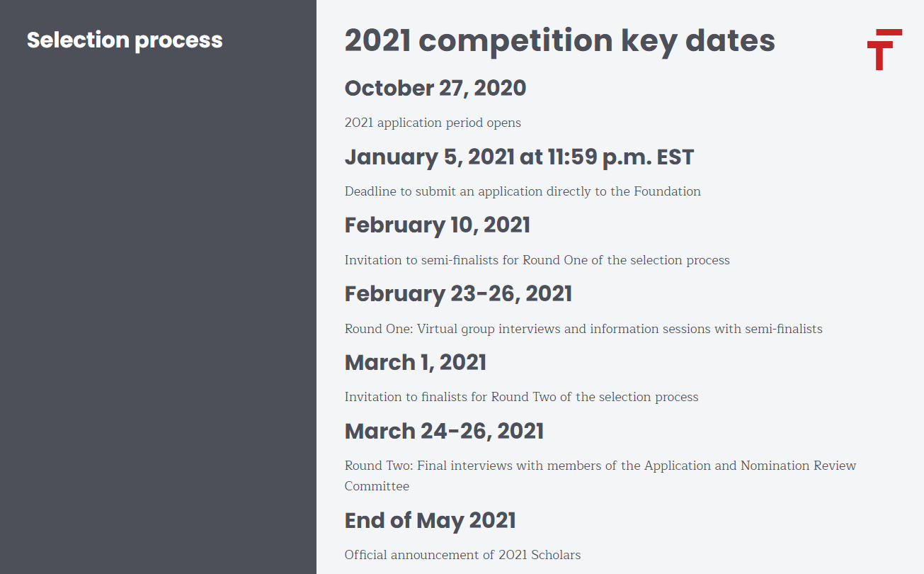
Task: Click the March 1, 2021 heading
Action: (416, 363)
